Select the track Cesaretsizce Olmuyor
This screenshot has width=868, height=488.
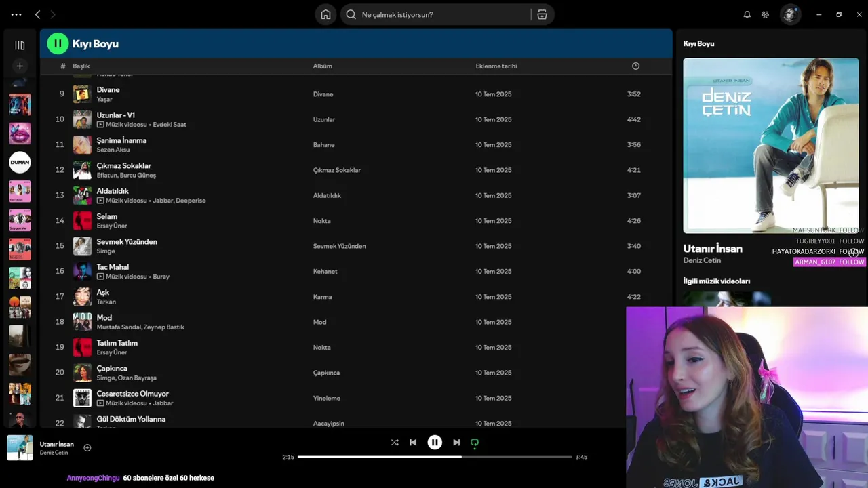pyautogui.click(x=132, y=393)
